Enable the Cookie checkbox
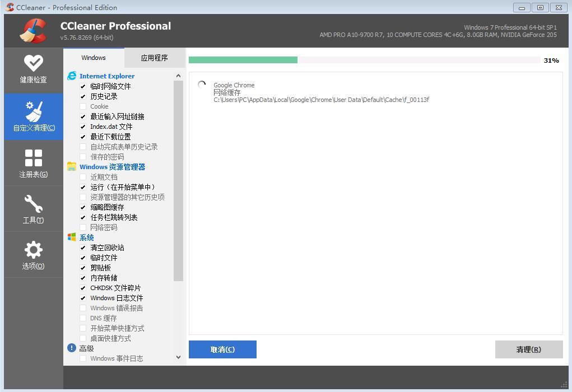This screenshot has height=392, width=572. tap(83, 106)
